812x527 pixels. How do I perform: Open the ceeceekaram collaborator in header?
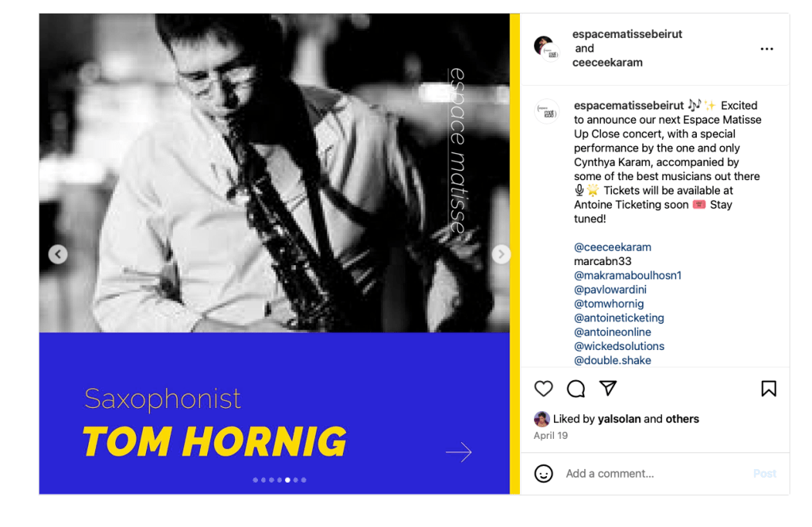coord(607,63)
